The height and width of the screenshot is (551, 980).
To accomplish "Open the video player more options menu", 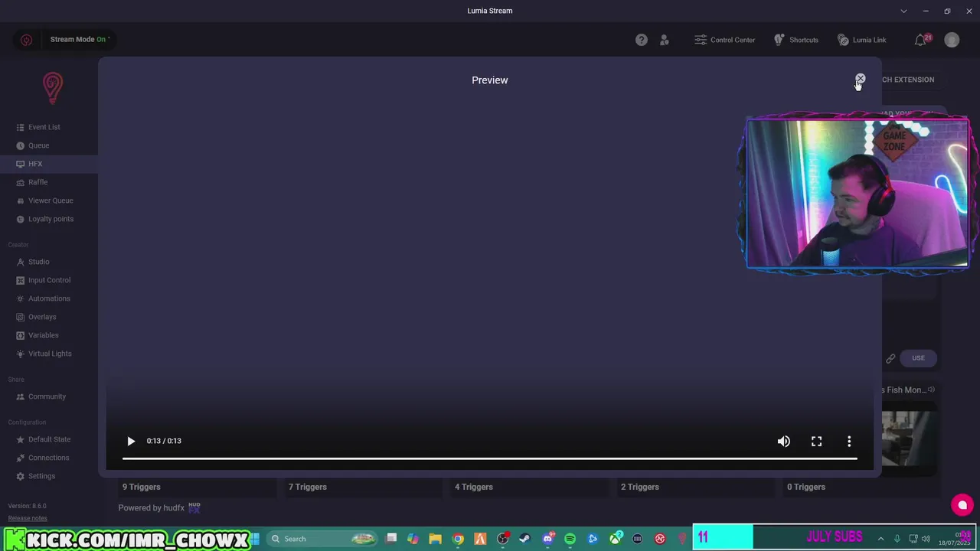I will [849, 441].
